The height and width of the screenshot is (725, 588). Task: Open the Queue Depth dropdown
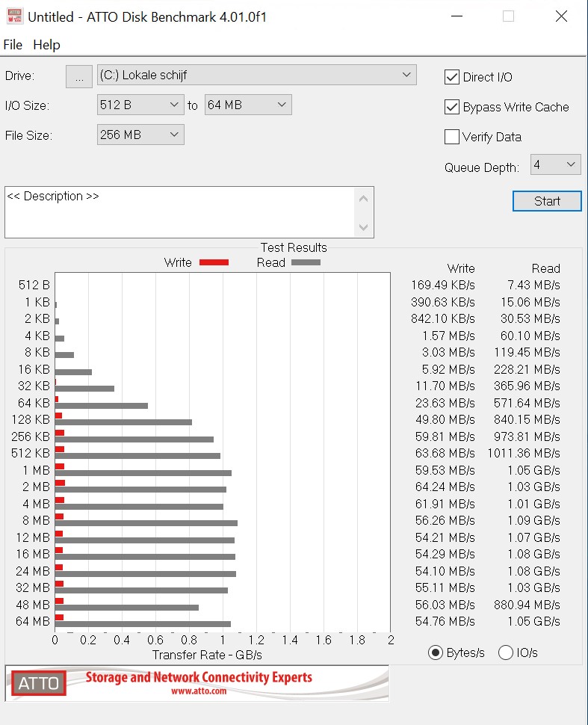click(555, 164)
